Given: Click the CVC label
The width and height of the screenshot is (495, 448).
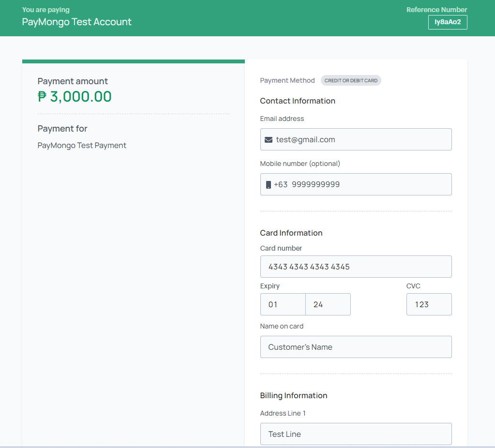Looking at the screenshot, I should tap(413, 286).
